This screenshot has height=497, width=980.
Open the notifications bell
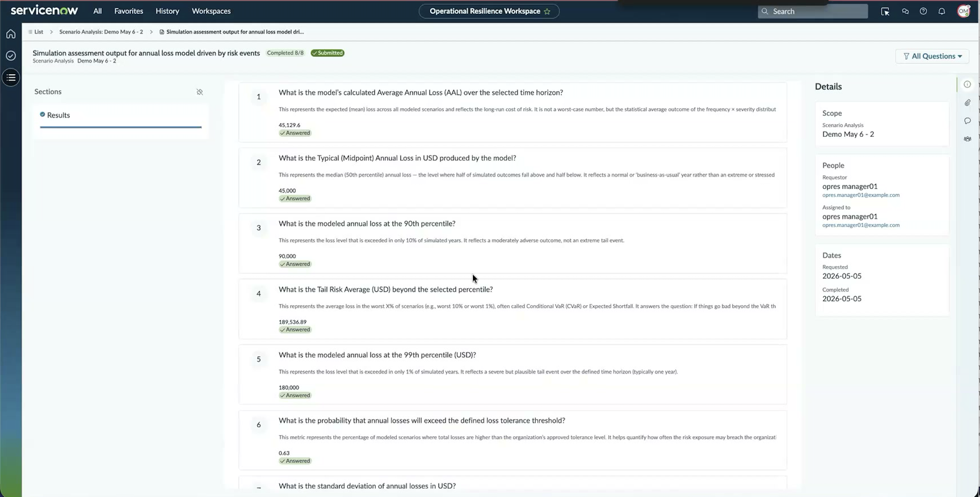pyautogui.click(x=941, y=12)
